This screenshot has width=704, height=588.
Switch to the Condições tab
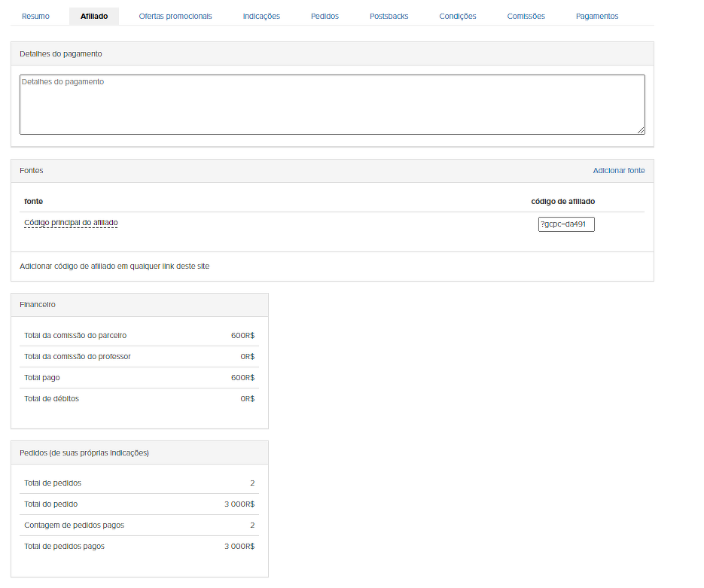pos(458,16)
